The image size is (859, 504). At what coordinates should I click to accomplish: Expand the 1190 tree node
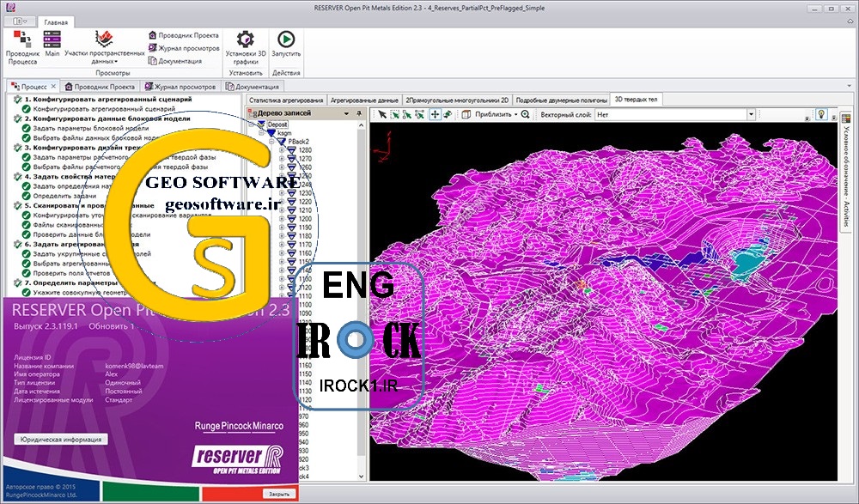point(282,228)
